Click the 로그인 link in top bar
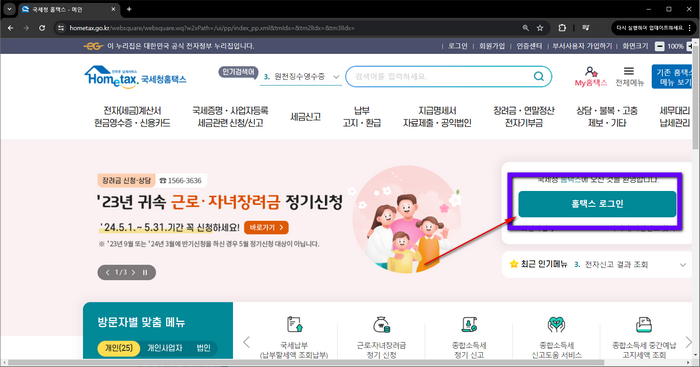This screenshot has height=367, width=700. click(458, 46)
